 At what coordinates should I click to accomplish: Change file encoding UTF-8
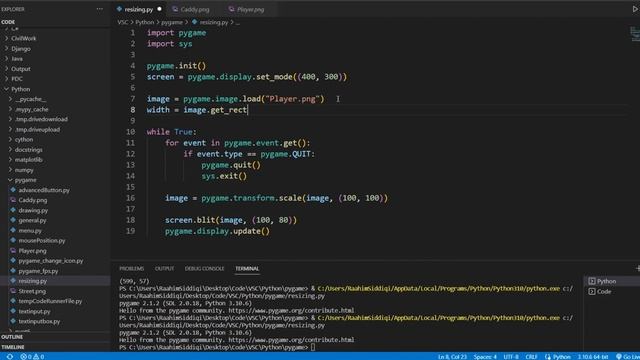511,356
